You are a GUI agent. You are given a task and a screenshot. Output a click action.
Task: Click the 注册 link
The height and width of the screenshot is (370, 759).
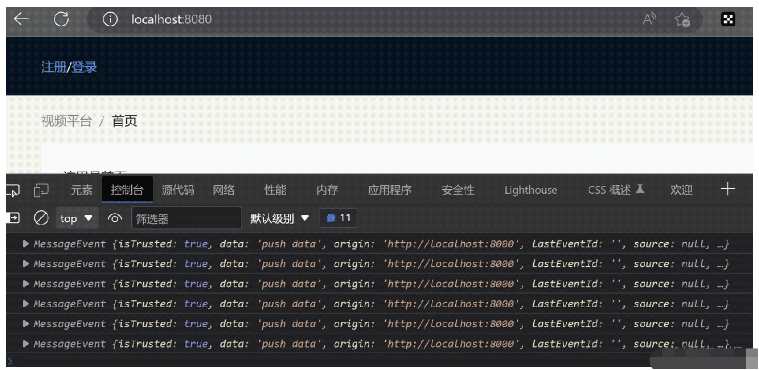tap(53, 67)
